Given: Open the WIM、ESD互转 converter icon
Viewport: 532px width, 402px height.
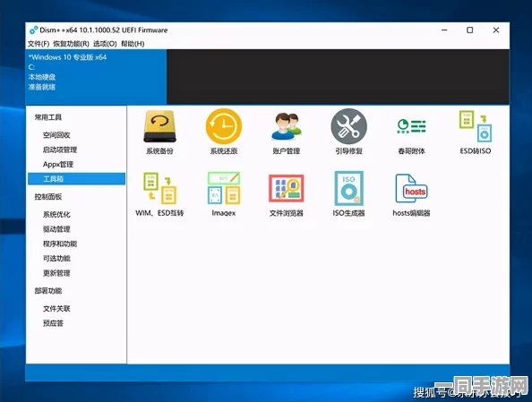Looking at the screenshot, I should [x=159, y=188].
